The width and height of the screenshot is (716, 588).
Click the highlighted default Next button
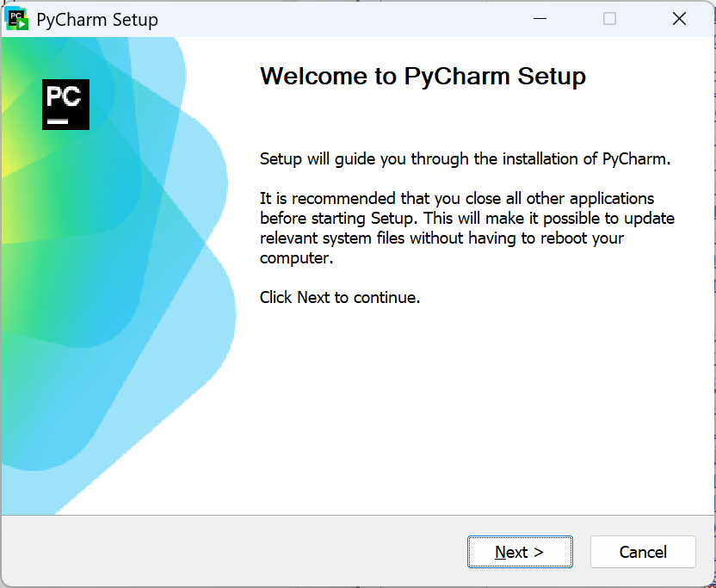tap(520, 552)
